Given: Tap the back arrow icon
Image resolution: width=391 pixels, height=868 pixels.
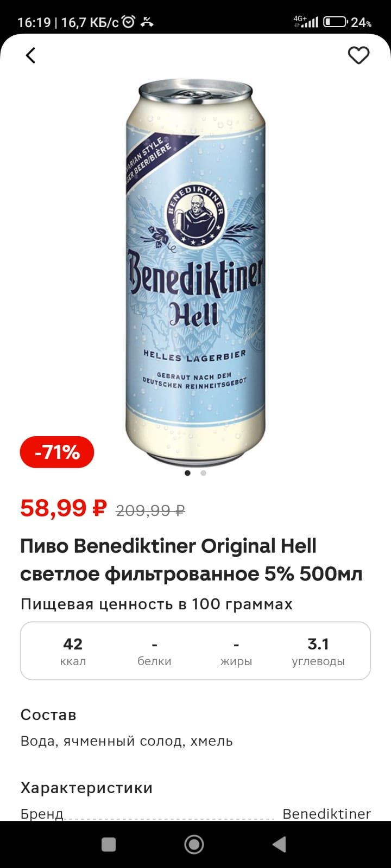Looking at the screenshot, I should coord(30,55).
